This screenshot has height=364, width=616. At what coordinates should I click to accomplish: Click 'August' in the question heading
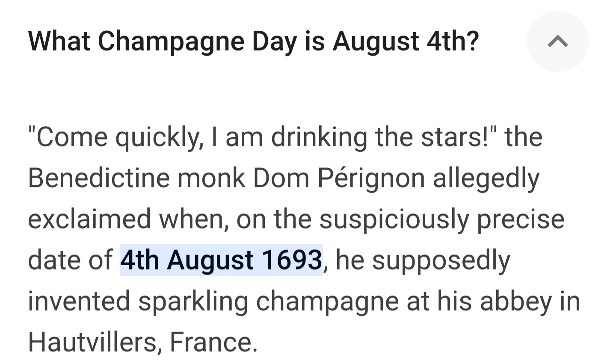coord(376,42)
